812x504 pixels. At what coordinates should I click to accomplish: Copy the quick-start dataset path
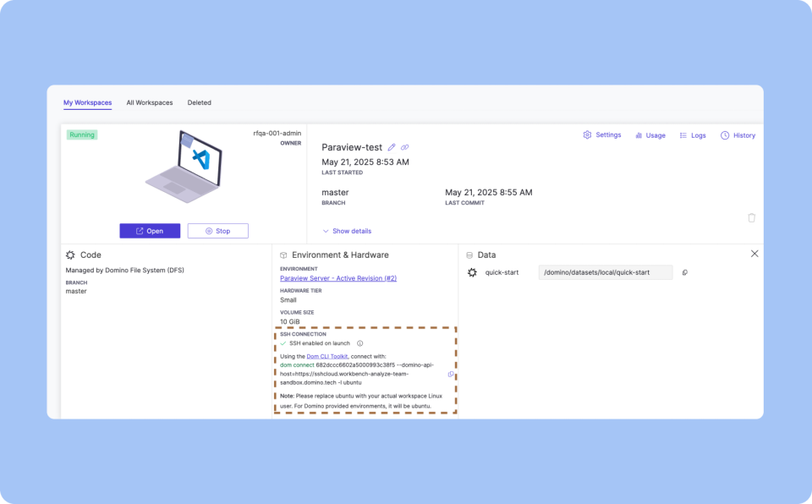tap(685, 272)
